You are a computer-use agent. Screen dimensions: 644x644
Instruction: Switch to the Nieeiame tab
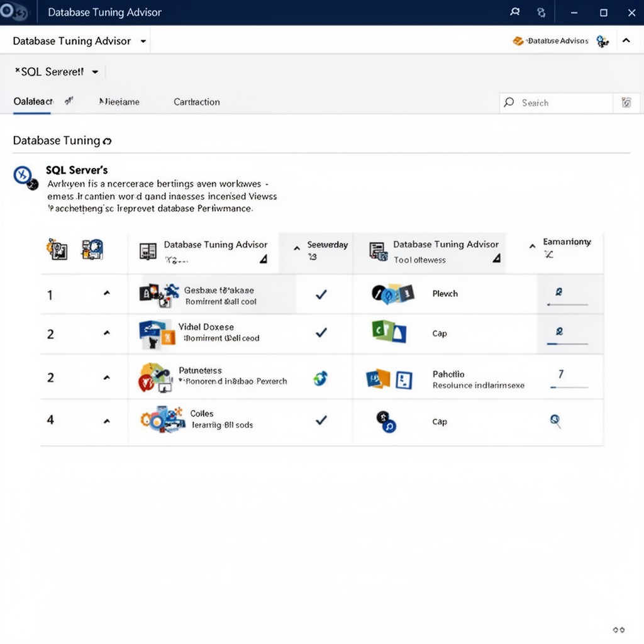[x=119, y=102]
